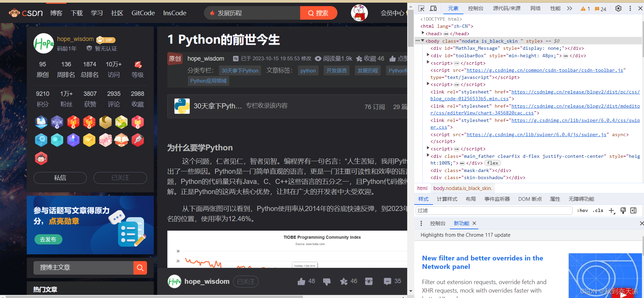
Task: Open New filter and better overrides article
Action: [x=482, y=262]
